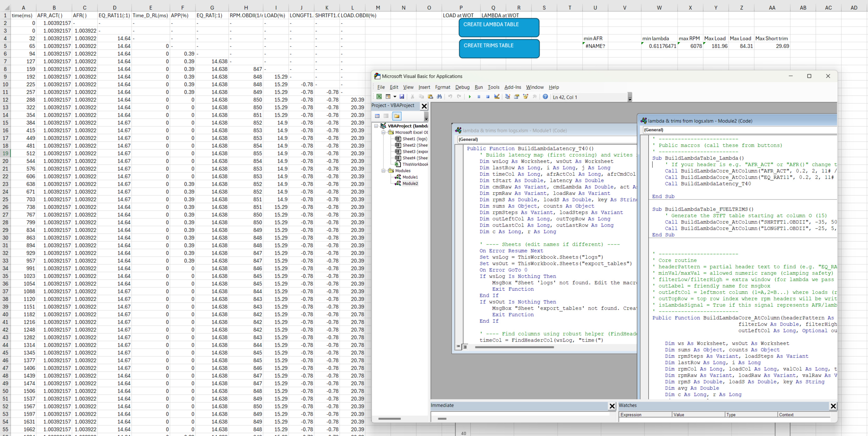The image size is (868, 436).
Task: Open the Debug menu
Action: tap(462, 87)
